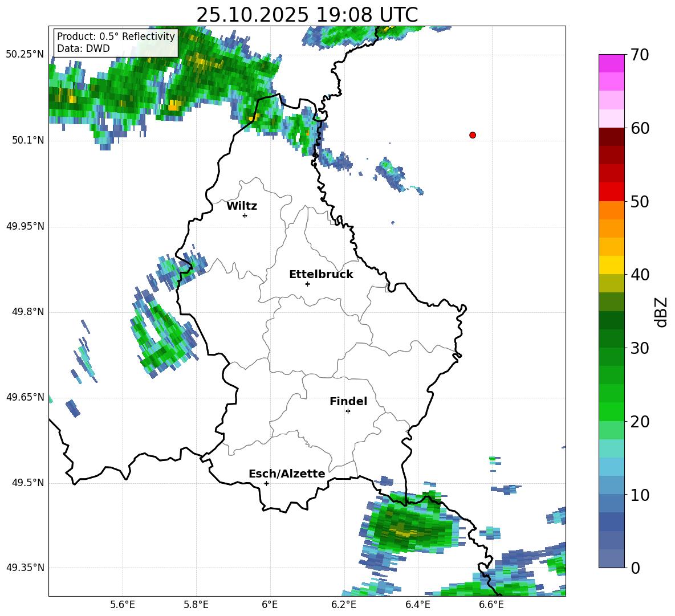This screenshot has width=675, height=616.
Task: Click the 5.6°E longitude label
Action: tap(122, 605)
